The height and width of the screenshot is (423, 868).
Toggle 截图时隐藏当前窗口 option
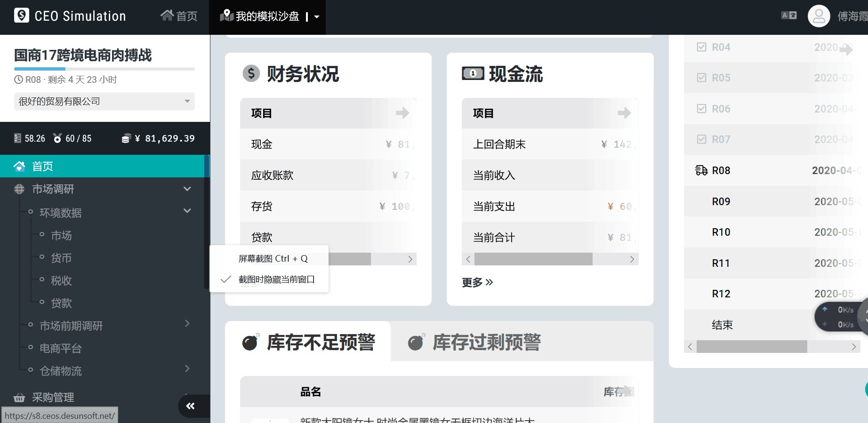coord(276,279)
